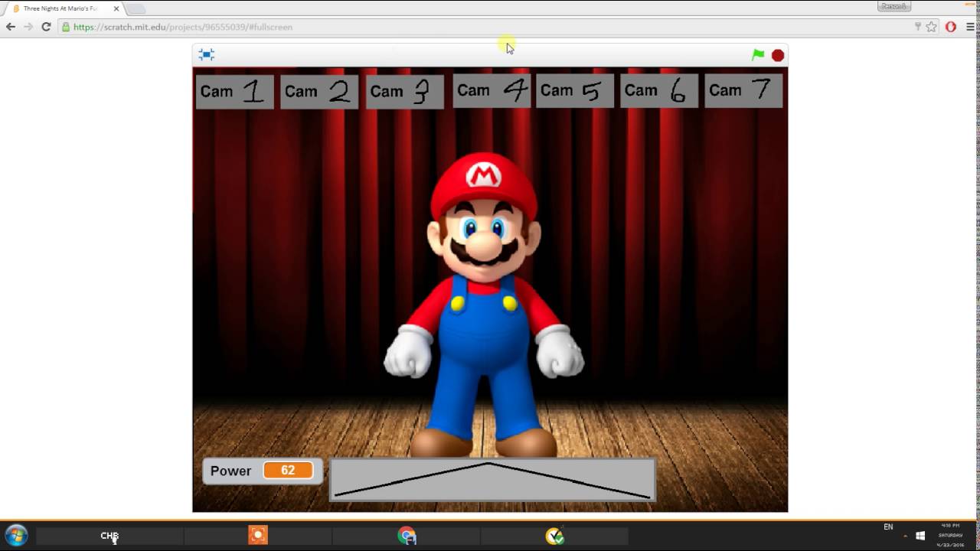Click the green flag to start the game

coord(758,55)
